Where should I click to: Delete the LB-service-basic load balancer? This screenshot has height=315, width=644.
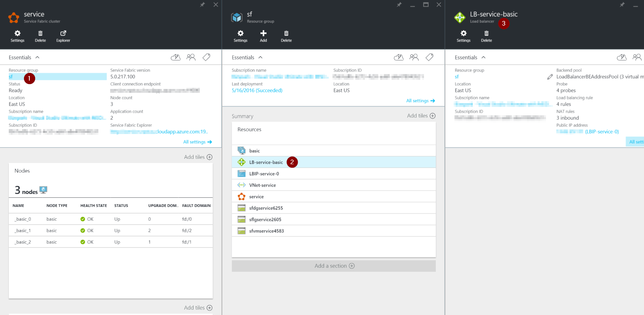click(x=487, y=36)
